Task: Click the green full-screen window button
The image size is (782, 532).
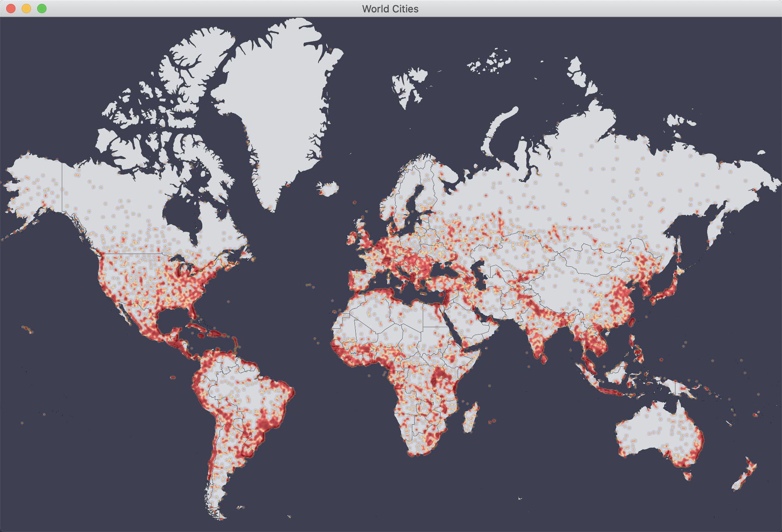Action: pos(42,9)
